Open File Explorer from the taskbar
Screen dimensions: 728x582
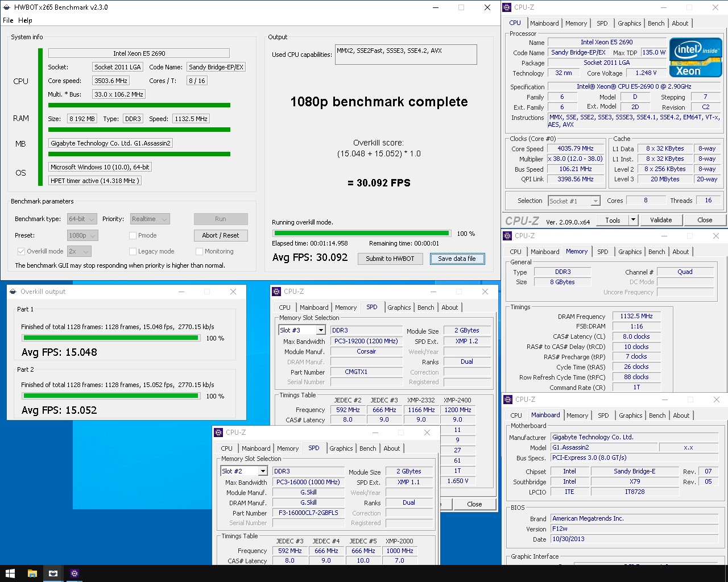click(x=32, y=573)
